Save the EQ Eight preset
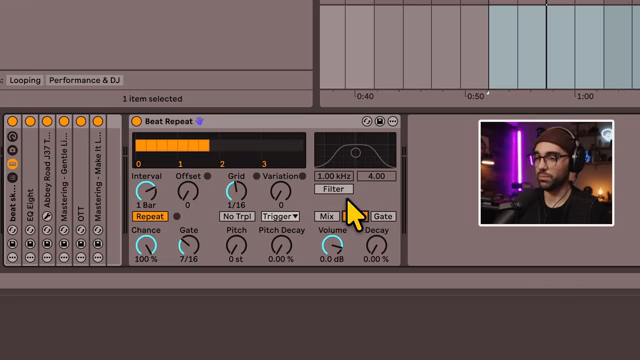 (30, 244)
